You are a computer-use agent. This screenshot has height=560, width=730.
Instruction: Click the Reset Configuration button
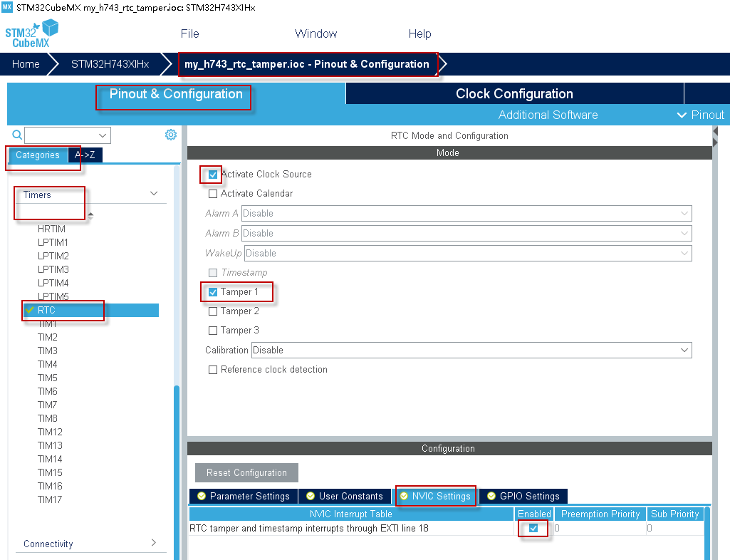coord(246,472)
